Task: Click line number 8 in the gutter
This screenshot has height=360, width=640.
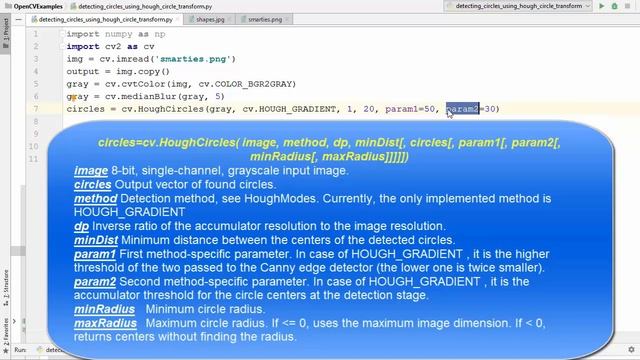Action: 36,121
